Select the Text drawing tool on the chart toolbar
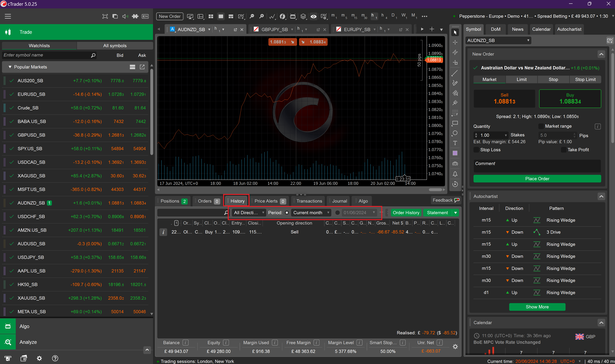Screen dimensions: 615x364 coord(455,143)
